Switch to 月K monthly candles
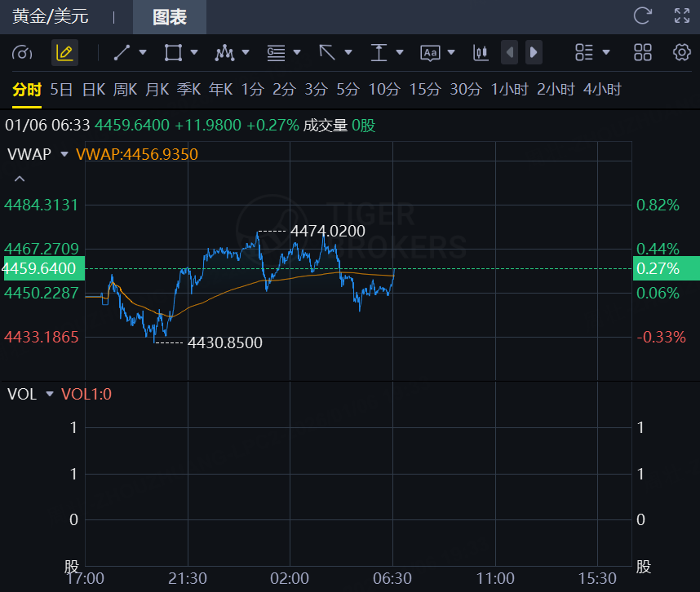This screenshot has height=592, width=700. click(157, 90)
